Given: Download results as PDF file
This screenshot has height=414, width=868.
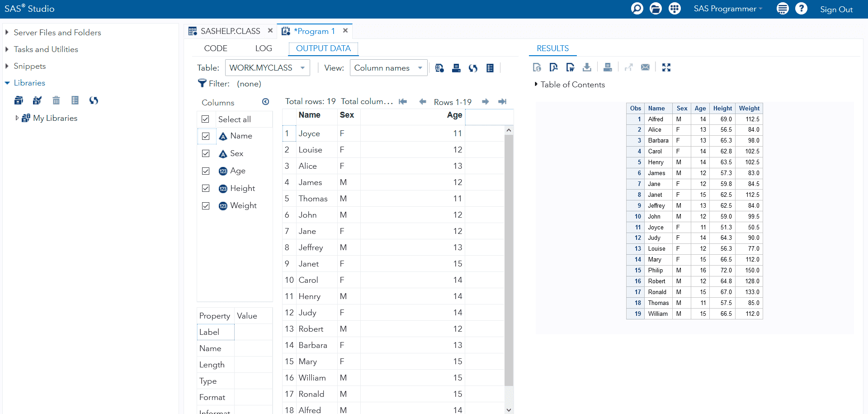Looking at the screenshot, I should tap(553, 67).
